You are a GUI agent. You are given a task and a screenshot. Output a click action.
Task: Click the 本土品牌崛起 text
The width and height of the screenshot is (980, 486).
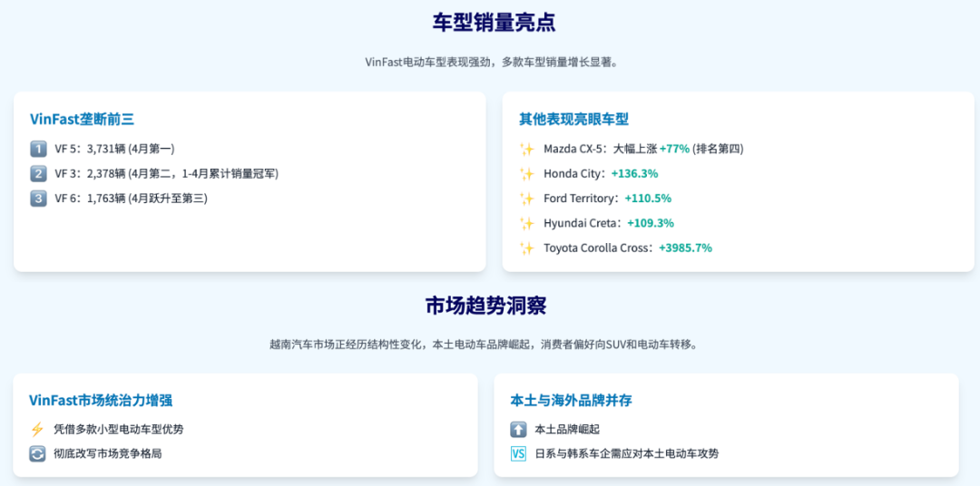(x=567, y=429)
